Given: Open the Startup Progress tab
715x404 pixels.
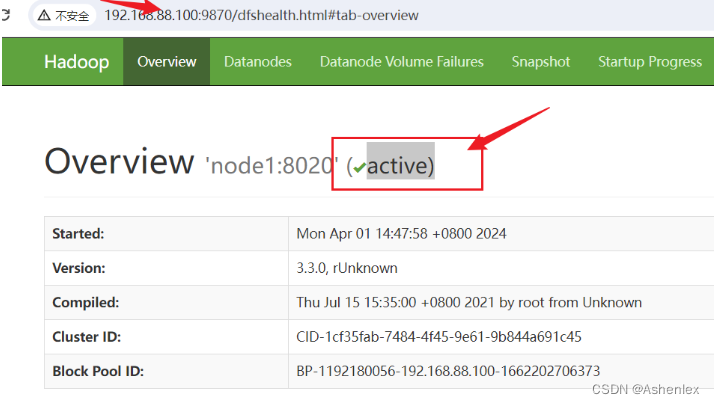Looking at the screenshot, I should [650, 62].
